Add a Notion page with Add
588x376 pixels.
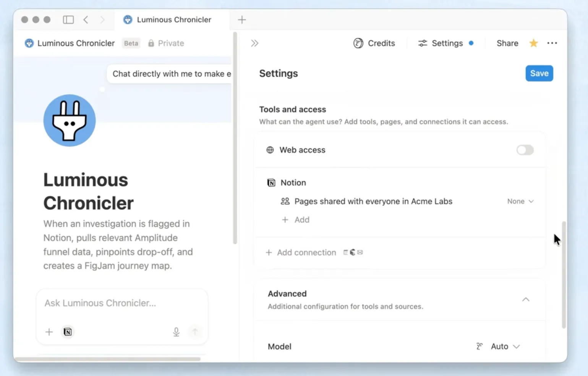click(x=296, y=219)
